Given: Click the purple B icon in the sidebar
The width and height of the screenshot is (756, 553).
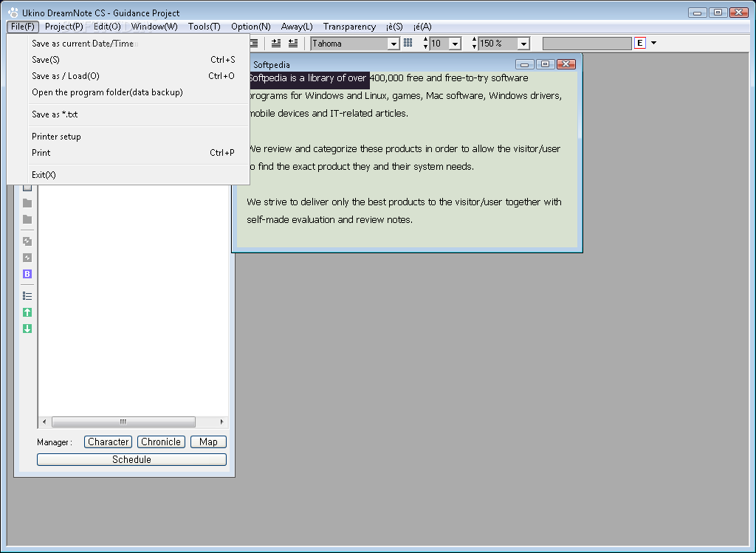Looking at the screenshot, I should coord(27,274).
